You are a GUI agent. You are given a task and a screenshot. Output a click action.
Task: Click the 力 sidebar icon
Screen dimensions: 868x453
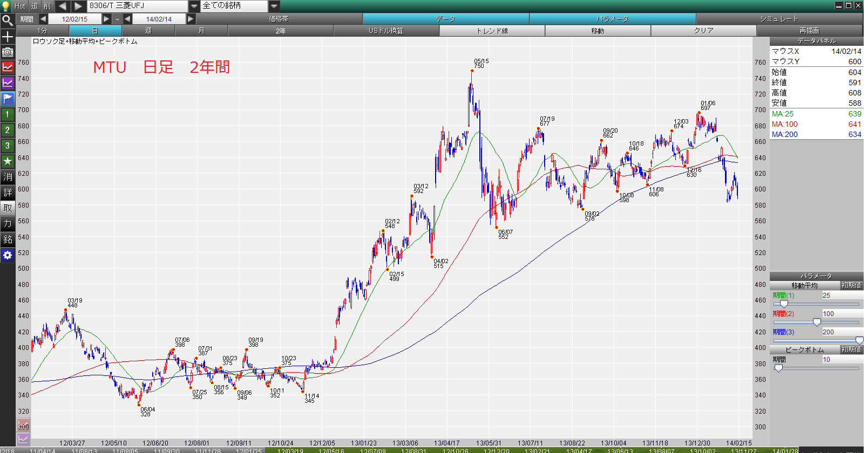8,224
